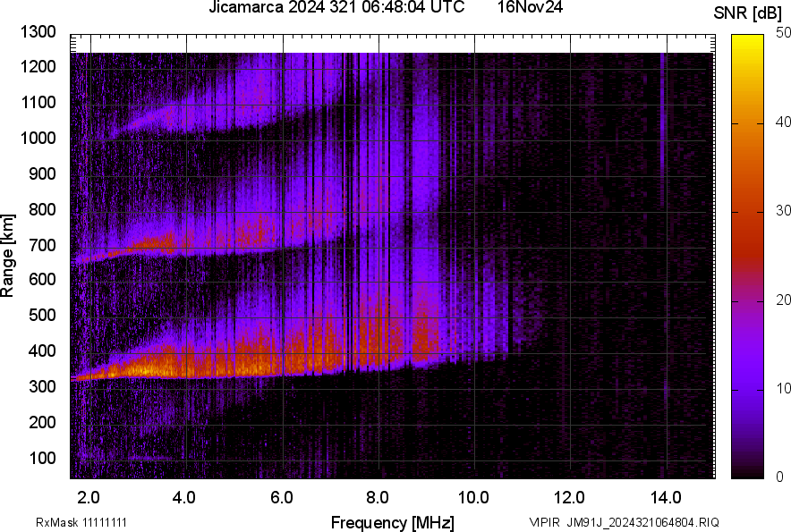Click the 'SNR [dB]' colorbar title
Screen dimensions: 791x532
pos(747,13)
